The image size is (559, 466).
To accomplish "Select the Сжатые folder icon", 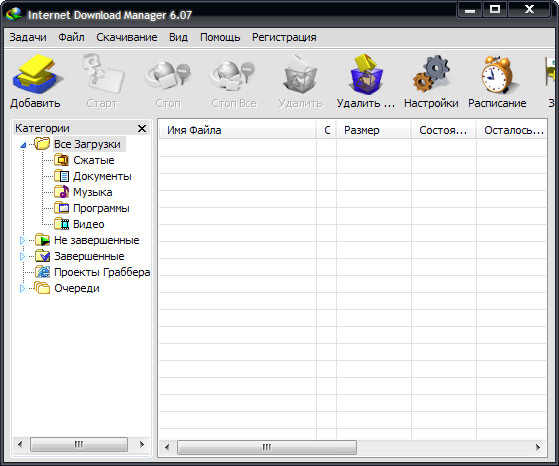I will coord(61,160).
